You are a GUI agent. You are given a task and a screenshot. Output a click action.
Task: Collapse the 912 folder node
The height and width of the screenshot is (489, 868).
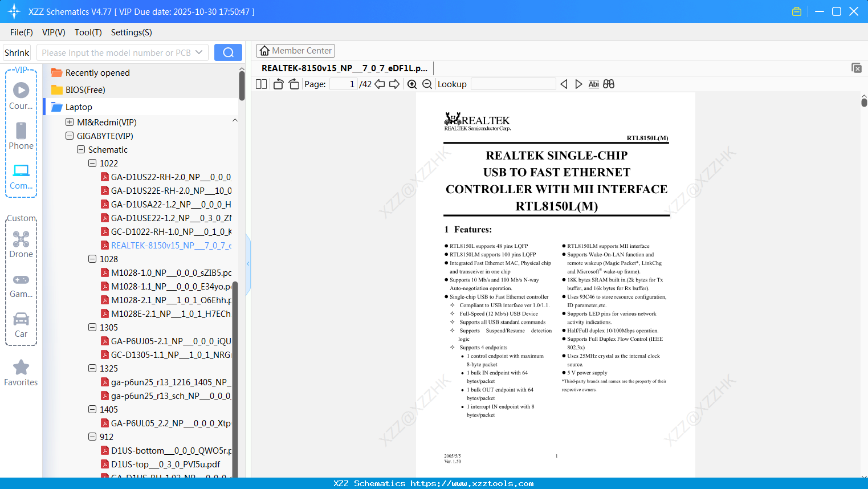coord(92,437)
